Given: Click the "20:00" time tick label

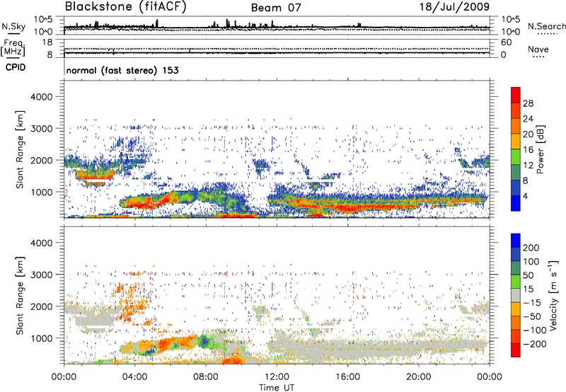Looking at the screenshot, I should point(418,377).
